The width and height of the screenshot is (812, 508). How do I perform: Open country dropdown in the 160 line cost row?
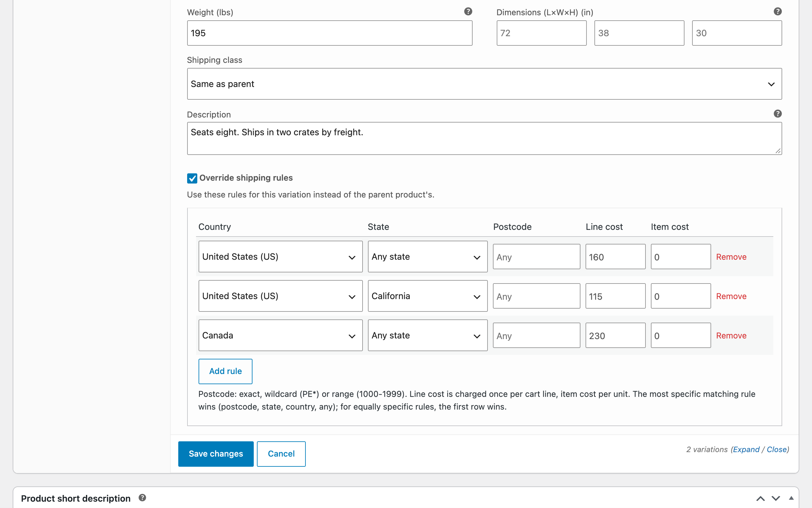280,257
